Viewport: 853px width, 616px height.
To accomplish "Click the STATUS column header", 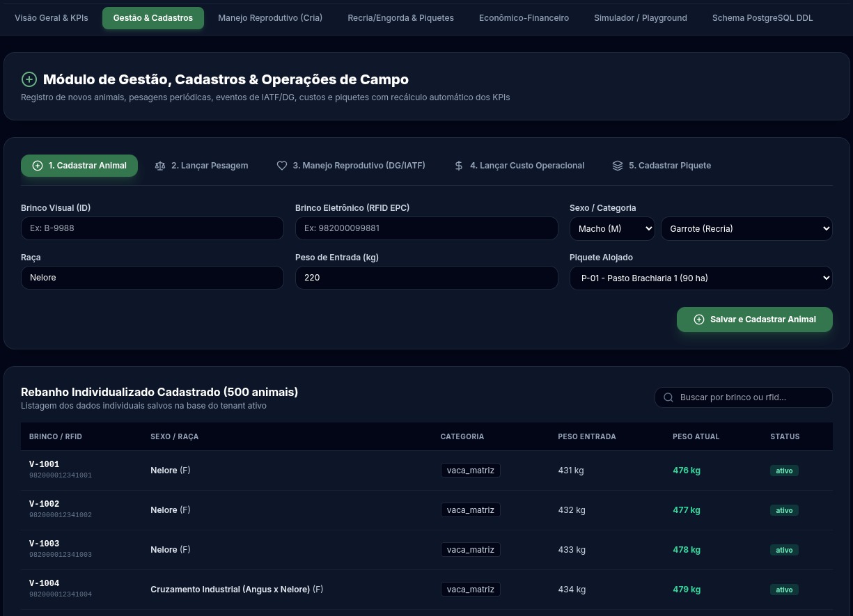I will click(x=785, y=436).
